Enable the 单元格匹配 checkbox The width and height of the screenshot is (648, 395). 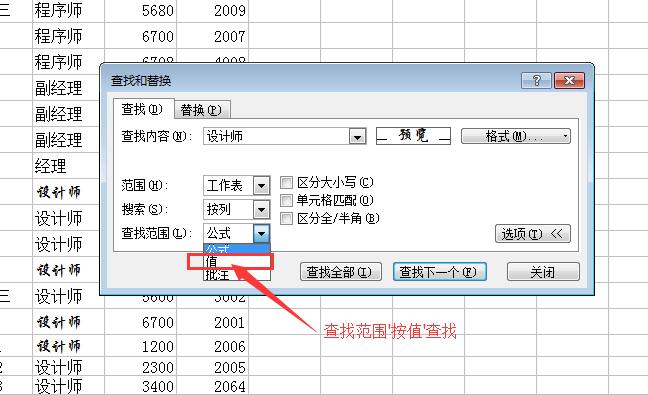tap(286, 200)
